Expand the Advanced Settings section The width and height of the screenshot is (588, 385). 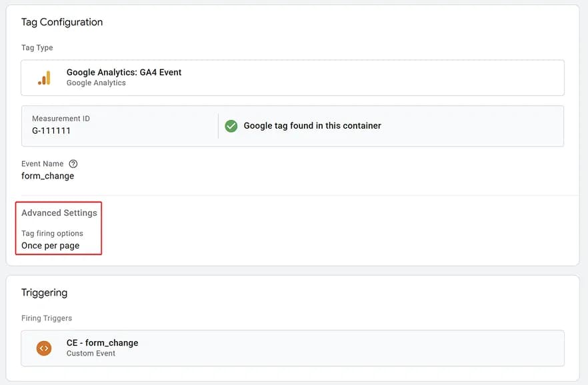(59, 213)
